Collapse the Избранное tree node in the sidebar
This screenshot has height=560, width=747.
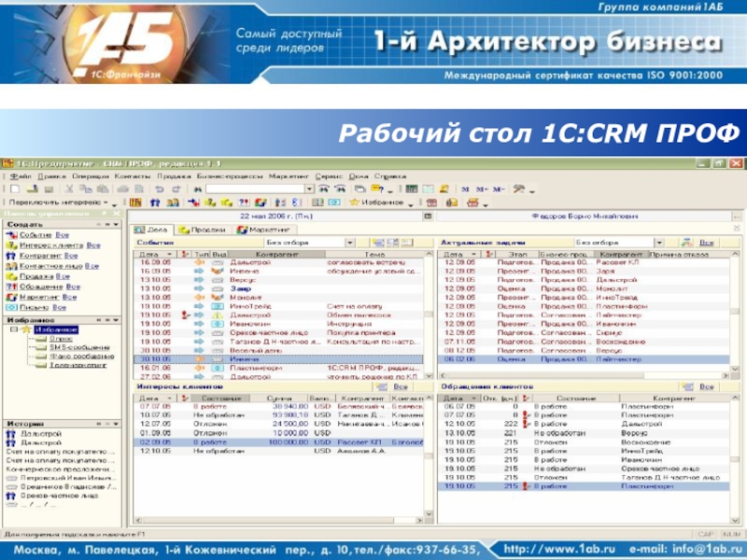[x=14, y=329]
